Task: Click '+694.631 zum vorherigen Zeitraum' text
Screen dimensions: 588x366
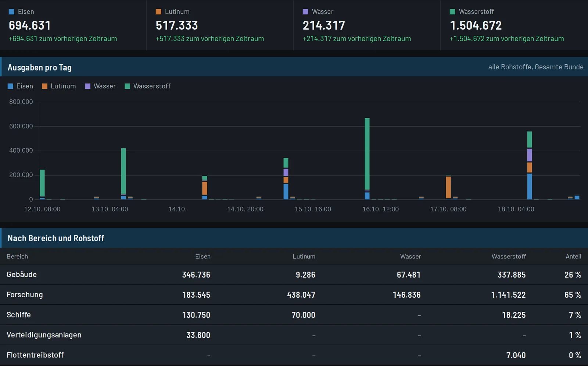Action: (x=63, y=39)
